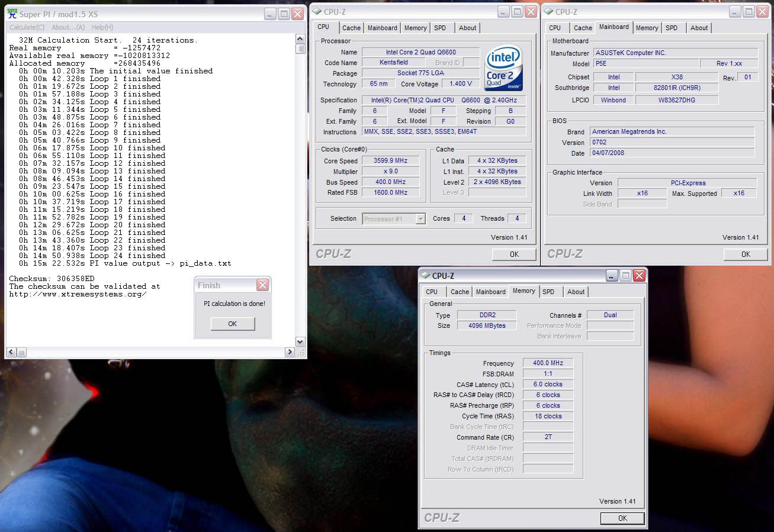Close the Super PI window
Image resolution: width=774 pixels, height=532 pixels.
[x=298, y=14]
